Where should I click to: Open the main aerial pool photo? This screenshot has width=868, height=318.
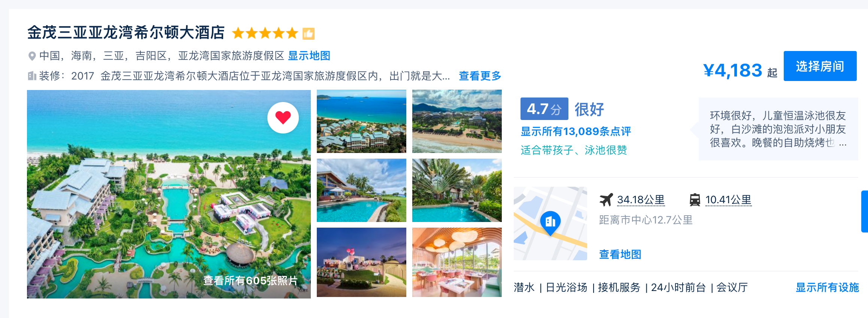point(169,194)
